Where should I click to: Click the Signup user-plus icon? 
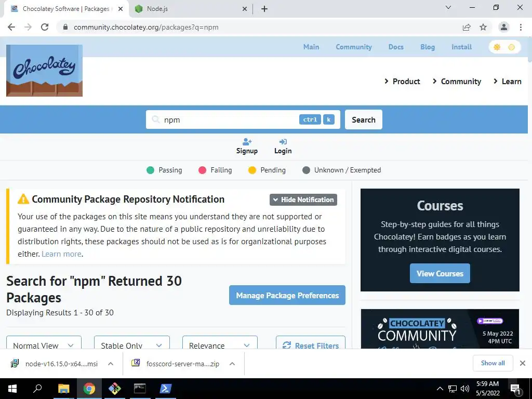point(247,141)
